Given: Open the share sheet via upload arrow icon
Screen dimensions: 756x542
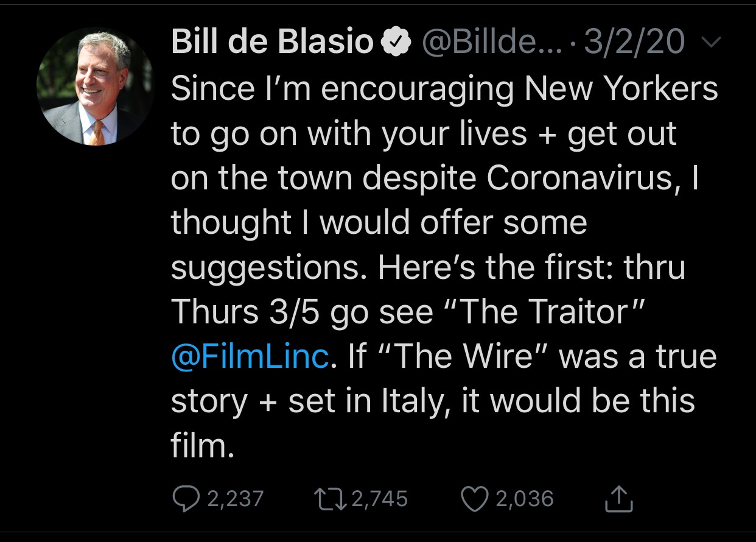Looking at the screenshot, I should [x=620, y=498].
